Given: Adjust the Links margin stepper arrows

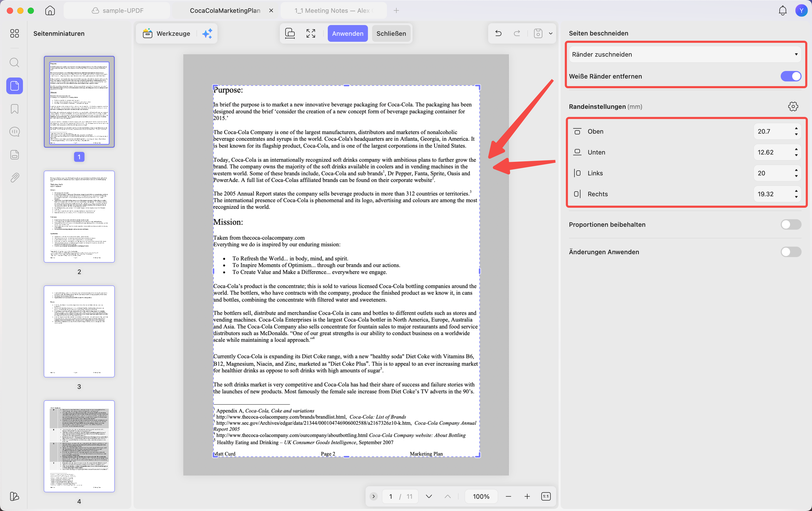Looking at the screenshot, I should pos(796,173).
